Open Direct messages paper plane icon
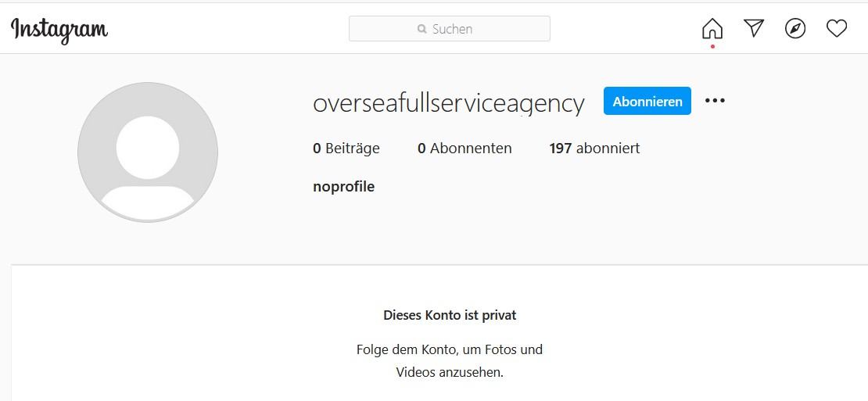 pos(754,28)
